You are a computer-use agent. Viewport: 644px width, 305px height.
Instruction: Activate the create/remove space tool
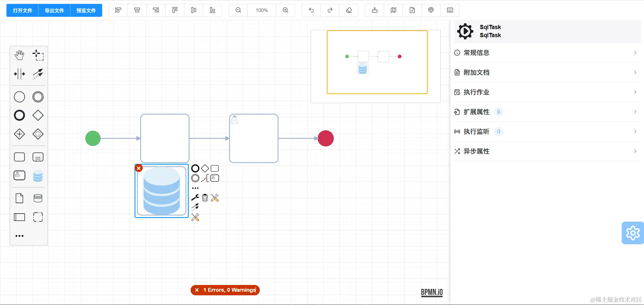(x=19, y=74)
